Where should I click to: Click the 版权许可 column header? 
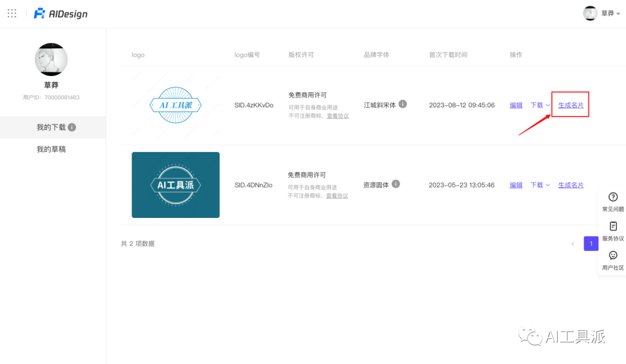[x=301, y=54]
